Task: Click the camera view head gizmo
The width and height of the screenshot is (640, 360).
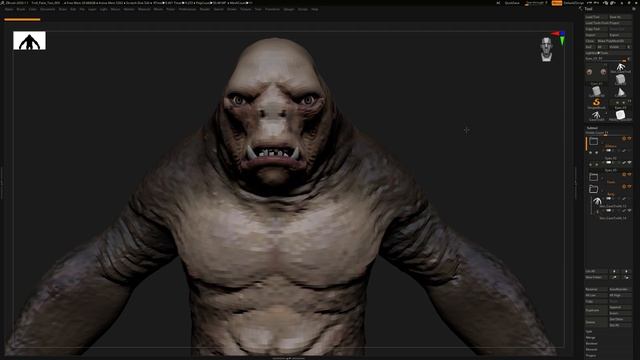Action: (x=546, y=49)
